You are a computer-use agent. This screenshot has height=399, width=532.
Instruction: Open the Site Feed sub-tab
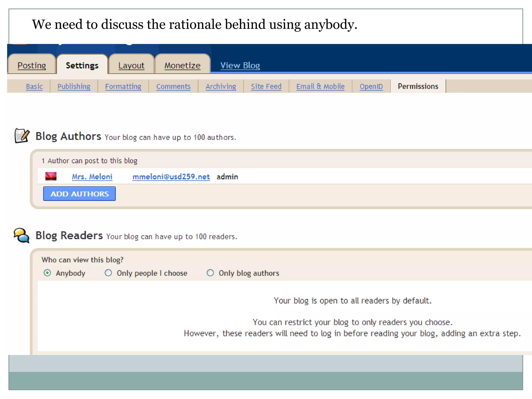pos(266,86)
